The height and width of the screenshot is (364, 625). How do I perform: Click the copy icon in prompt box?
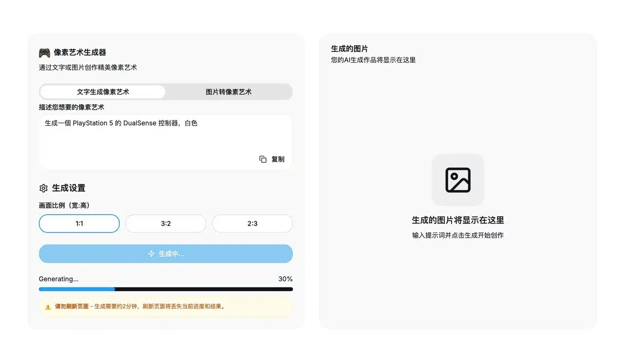pyautogui.click(x=263, y=159)
